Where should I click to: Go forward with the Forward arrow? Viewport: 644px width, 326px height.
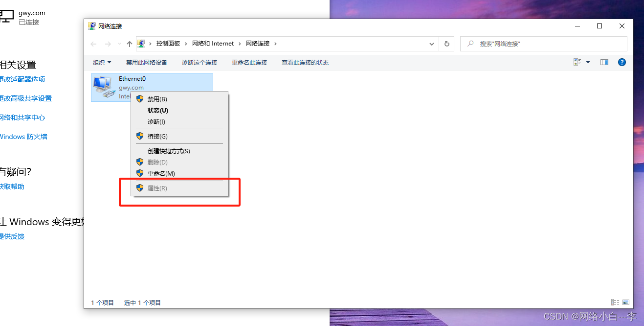[108, 44]
